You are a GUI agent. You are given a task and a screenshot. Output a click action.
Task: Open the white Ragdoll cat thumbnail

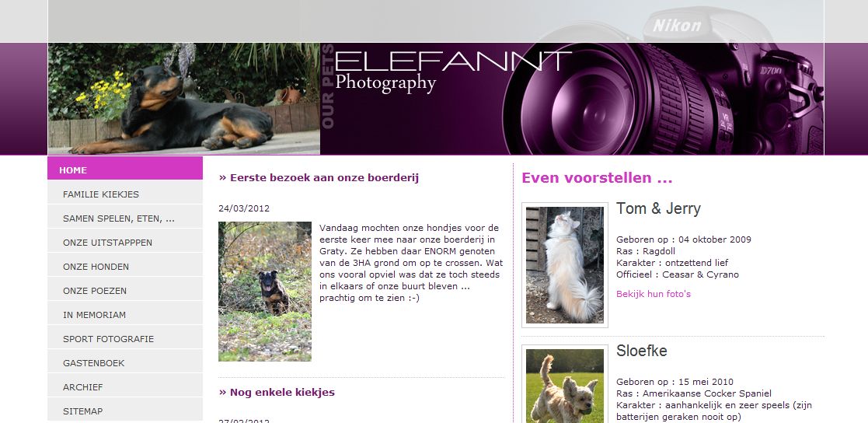(x=565, y=265)
